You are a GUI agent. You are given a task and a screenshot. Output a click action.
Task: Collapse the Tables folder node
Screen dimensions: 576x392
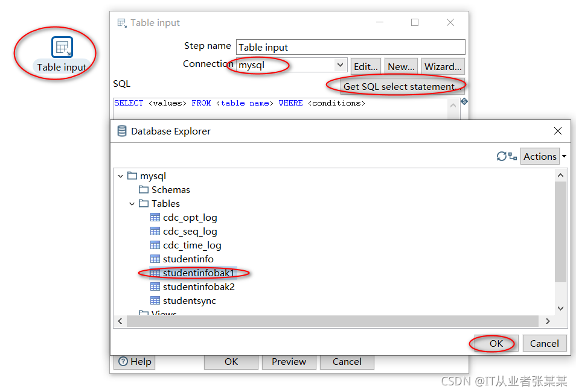132,204
